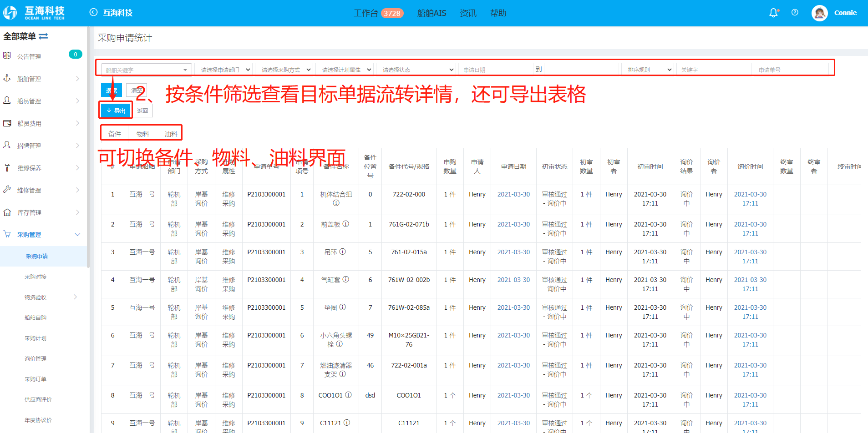Click the 库存管理 warehouse icon
This screenshot has height=433, width=868.
point(7,212)
